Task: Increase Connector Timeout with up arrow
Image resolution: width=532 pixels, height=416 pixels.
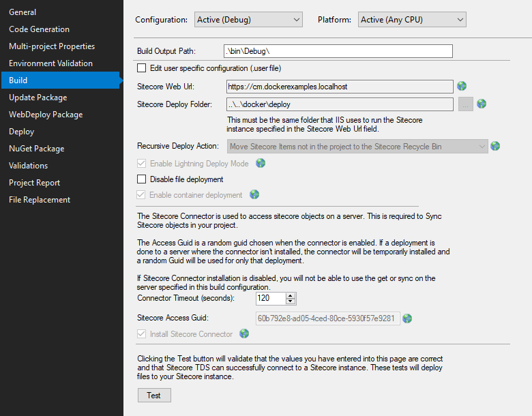Action: [x=291, y=296]
